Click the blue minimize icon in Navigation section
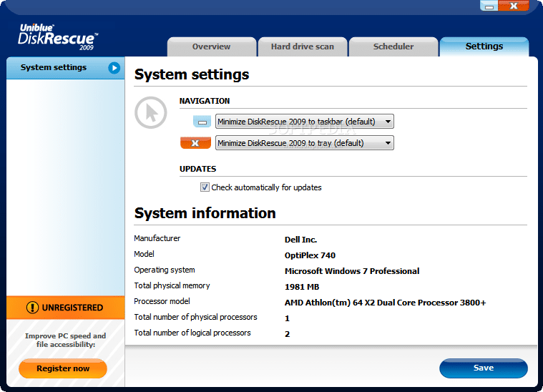Viewport: 543px width, 392px height. click(202, 122)
